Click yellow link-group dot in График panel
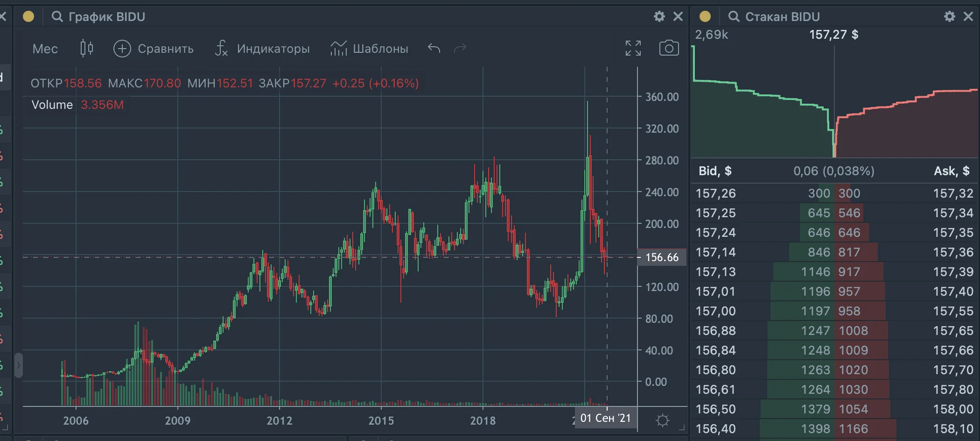This screenshot has height=441, width=980. tap(28, 17)
